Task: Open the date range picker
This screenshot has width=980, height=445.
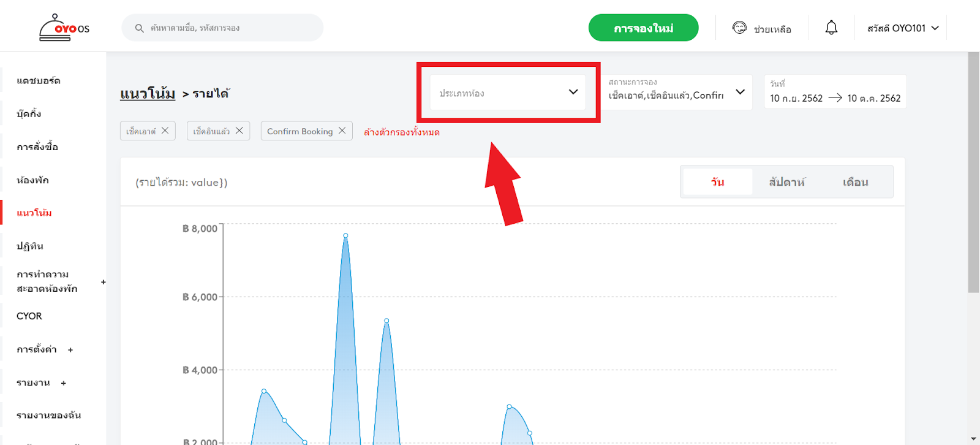Action: pos(835,92)
